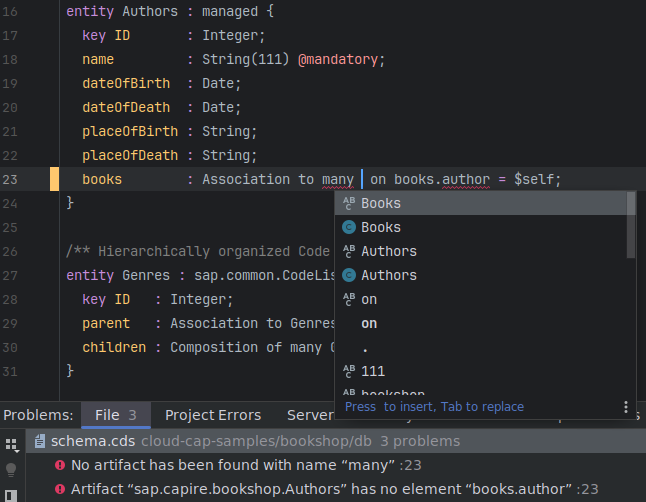Click 'Authors' entity name on line 16
Viewport: 646px width, 502px height.
coord(150,11)
